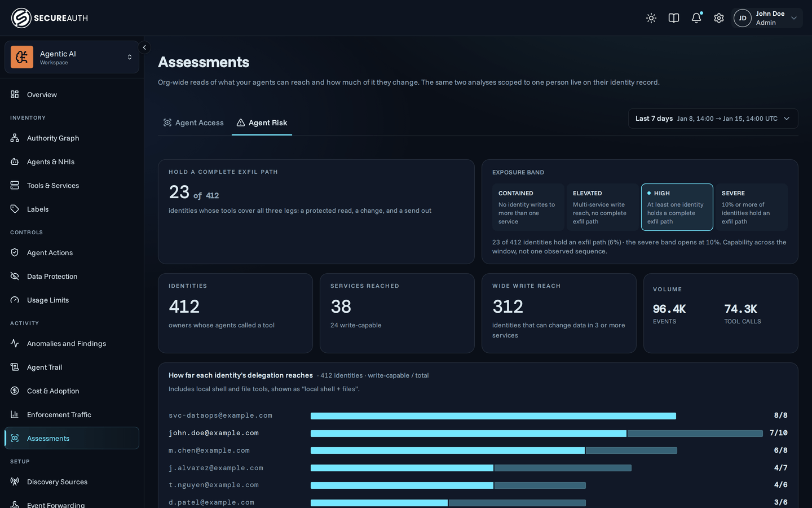Screen dimensions: 812x508
Task: Go to Event Forwarding in the sidebar
Action: (x=72, y=504)
